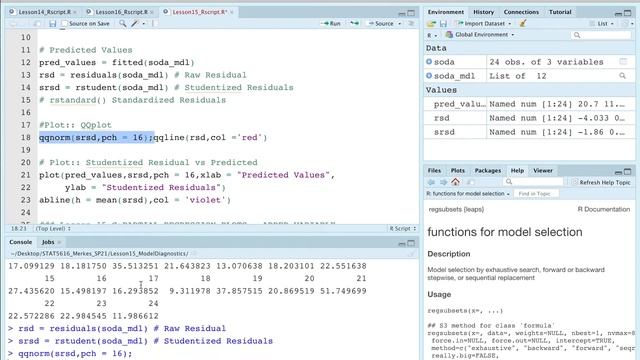Switch to the Plots tab
The width and height of the screenshot is (640, 360).
[x=458, y=171]
